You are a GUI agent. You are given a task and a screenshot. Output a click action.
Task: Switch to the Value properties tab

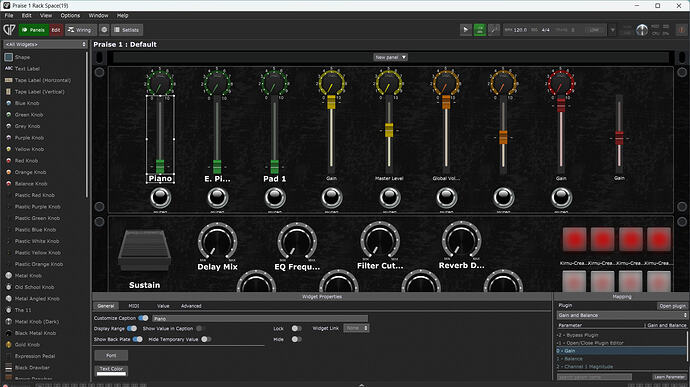click(163, 306)
